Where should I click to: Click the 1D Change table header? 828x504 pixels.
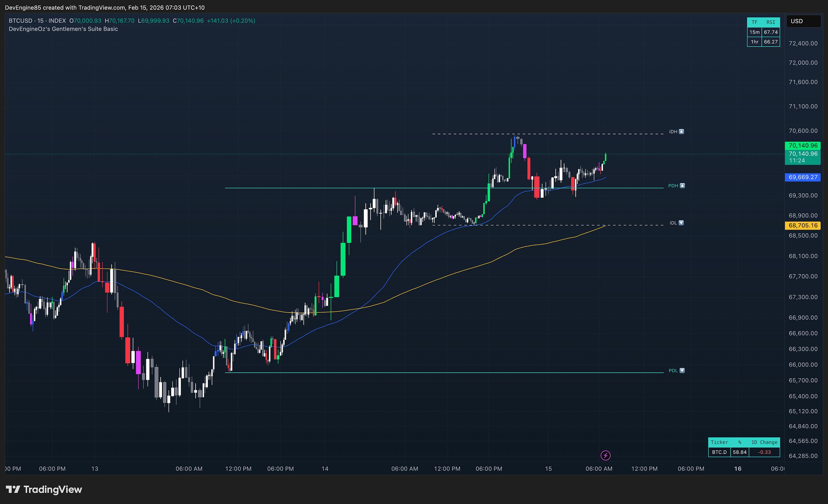click(764, 442)
